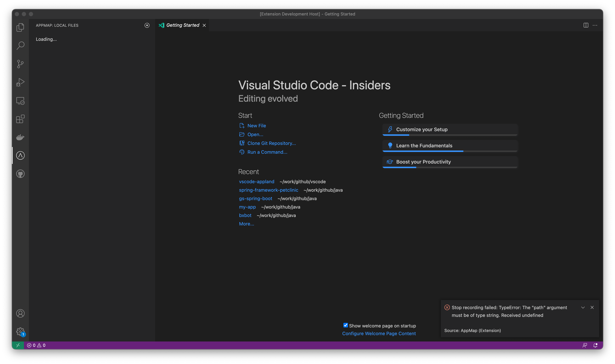Open the editor More Actions menu
The width and height of the screenshot is (615, 364).
click(595, 25)
